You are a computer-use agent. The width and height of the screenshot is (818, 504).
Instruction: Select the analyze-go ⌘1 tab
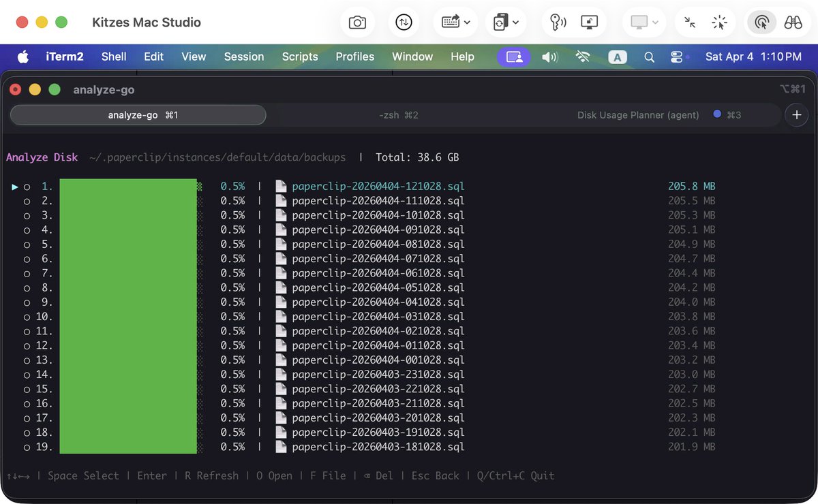(138, 115)
